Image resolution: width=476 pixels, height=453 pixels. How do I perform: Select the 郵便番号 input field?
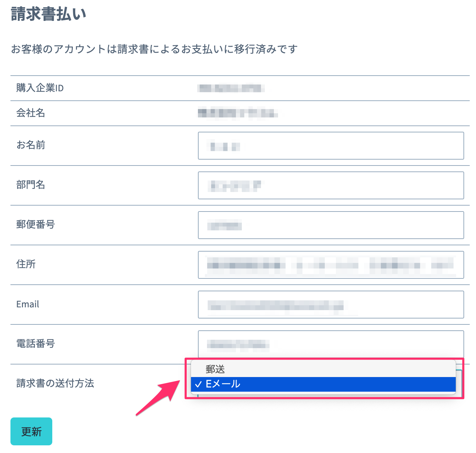pos(331,225)
